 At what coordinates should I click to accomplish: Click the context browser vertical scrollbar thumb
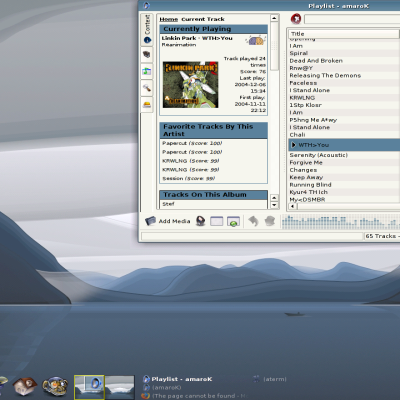pyautogui.click(x=274, y=46)
